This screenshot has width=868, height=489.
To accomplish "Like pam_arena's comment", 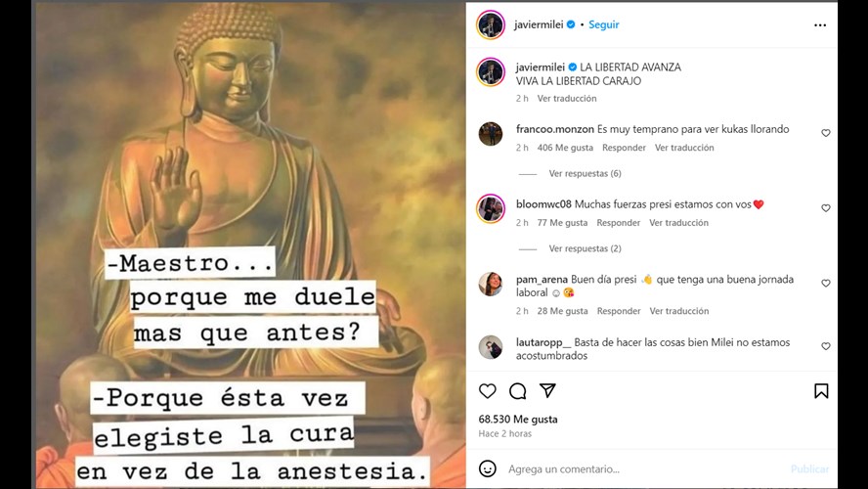I will pyautogui.click(x=825, y=283).
